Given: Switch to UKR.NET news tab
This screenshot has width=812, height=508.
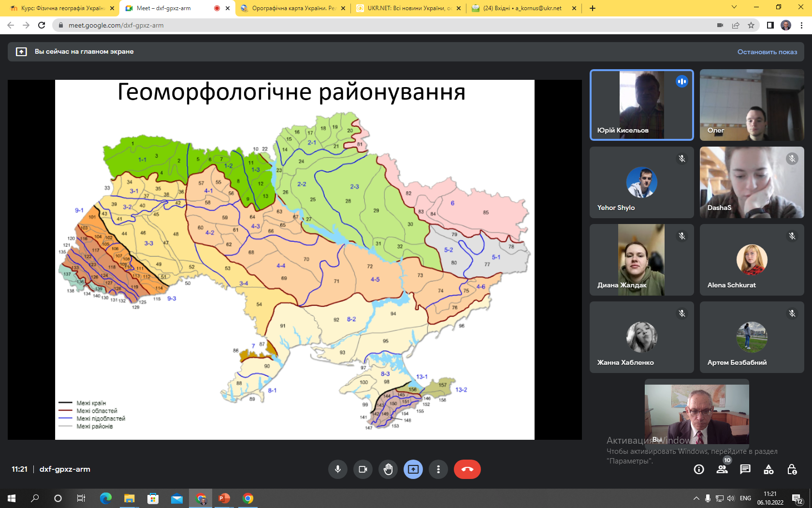Looking at the screenshot, I should (408, 8).
